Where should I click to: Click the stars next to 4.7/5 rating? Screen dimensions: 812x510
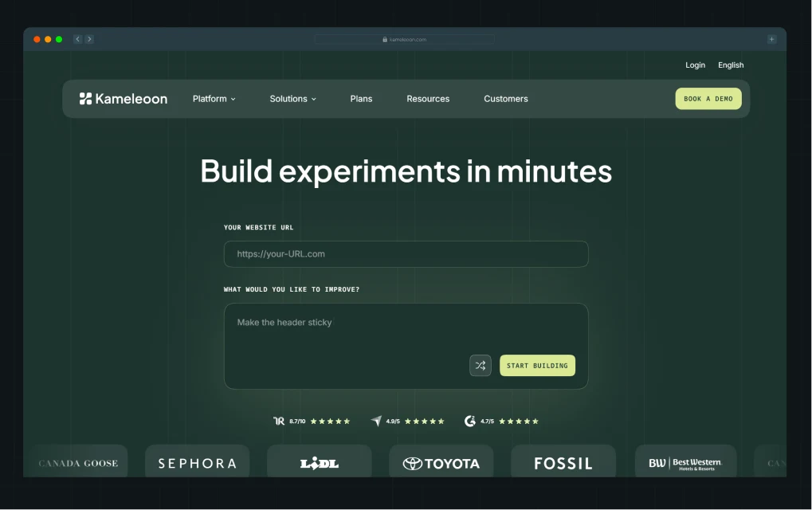point(519,422)
